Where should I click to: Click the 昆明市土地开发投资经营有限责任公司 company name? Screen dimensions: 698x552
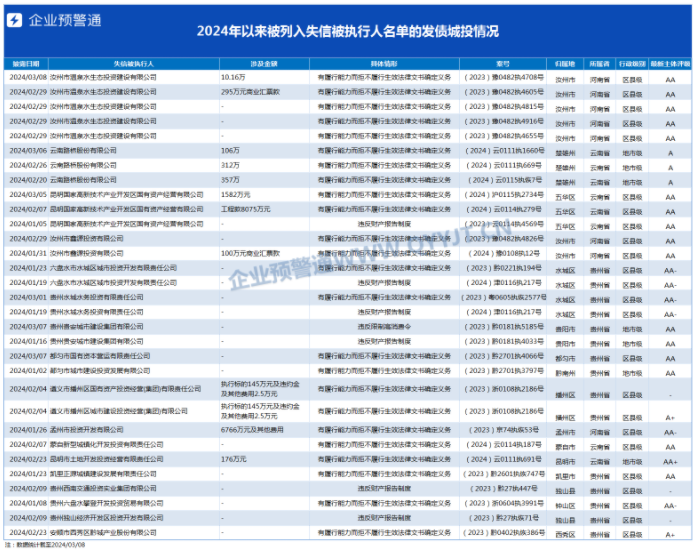106,459
